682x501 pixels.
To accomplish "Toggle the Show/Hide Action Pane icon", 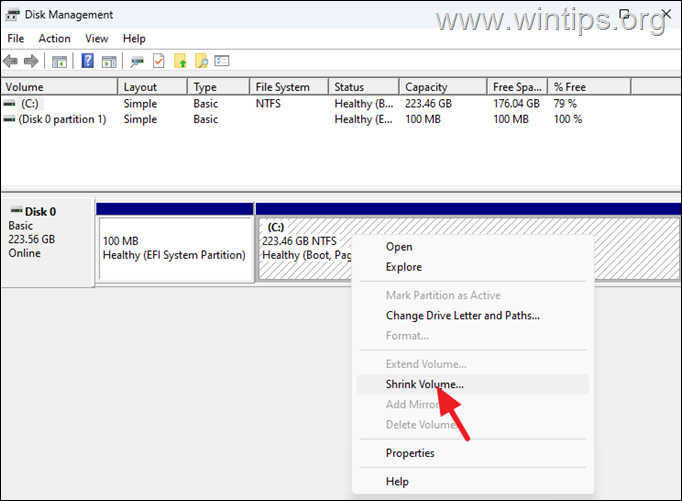I will point(107,62).
